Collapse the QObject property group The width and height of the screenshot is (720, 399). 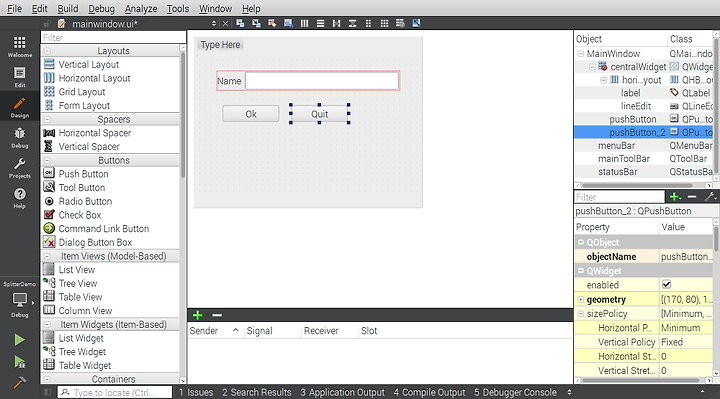(x=580, y=242)
